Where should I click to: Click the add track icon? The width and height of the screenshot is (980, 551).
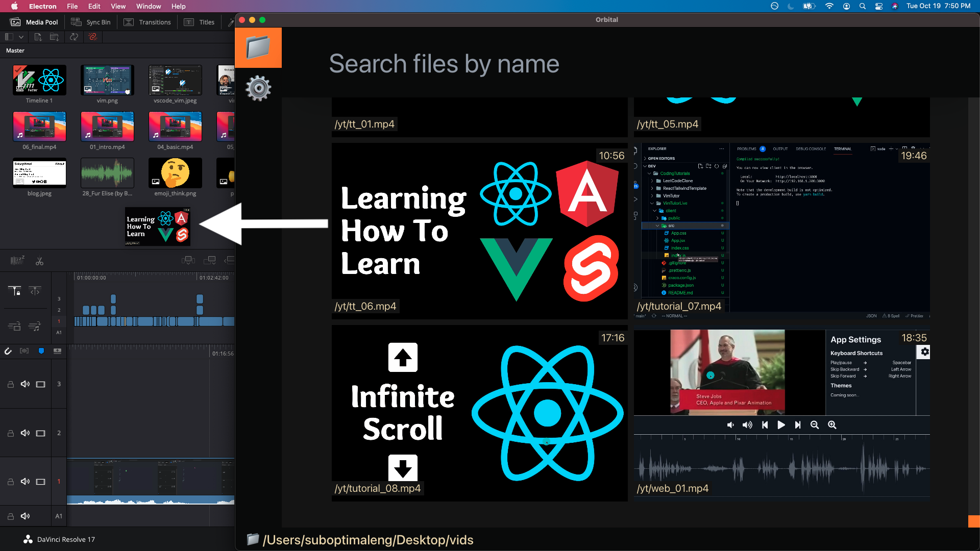click(x=58, y=351)
